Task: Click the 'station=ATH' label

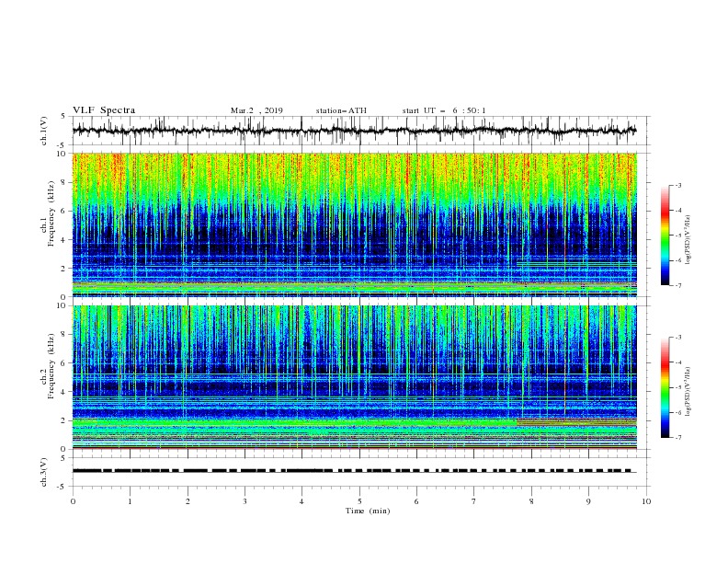Action: point(341,110)
